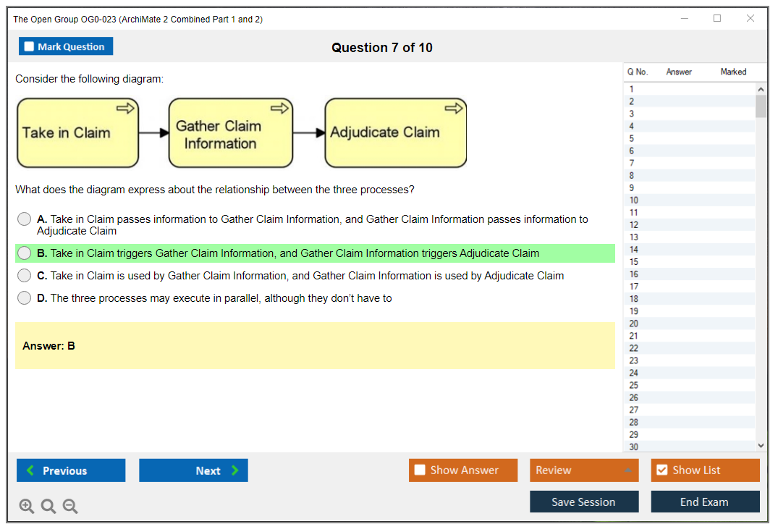Pick option D about parallel execution
Image resolution: width=778 pixels, height=532 pixels.
pyautogui.click(x=25, y=298)
